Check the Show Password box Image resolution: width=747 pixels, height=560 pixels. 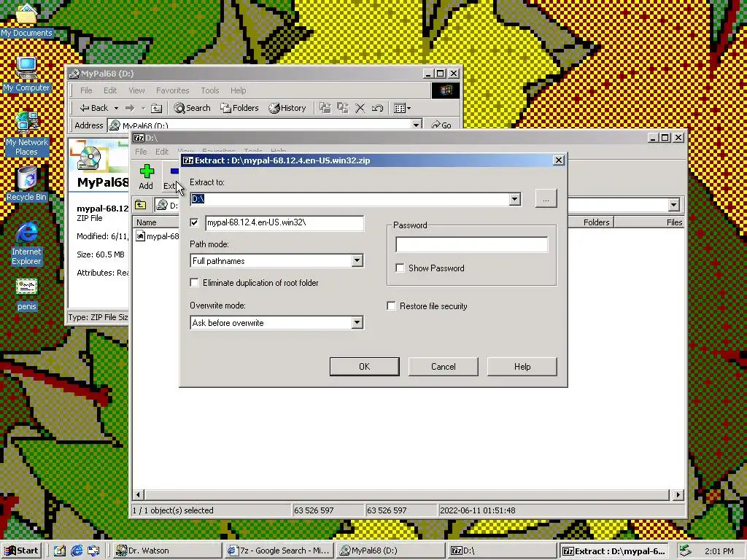coord(400,268)
